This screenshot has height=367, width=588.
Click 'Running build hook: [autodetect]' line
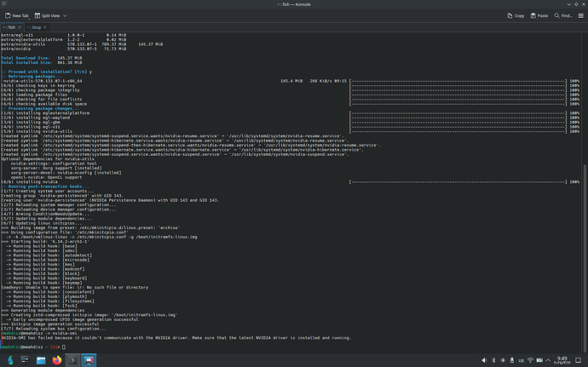(49, 255)
